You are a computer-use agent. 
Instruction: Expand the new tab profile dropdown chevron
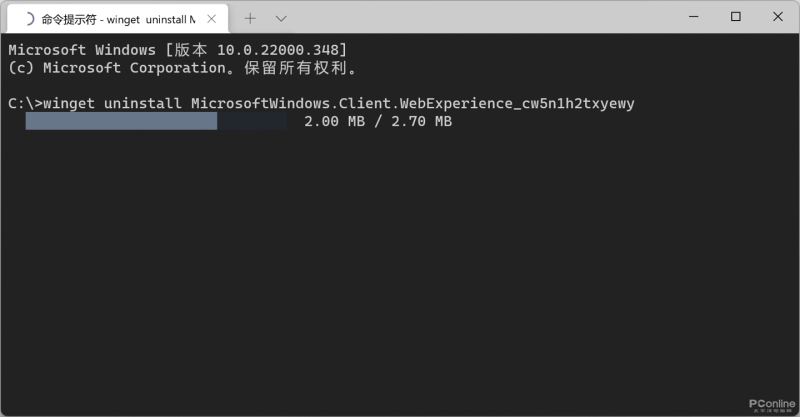tap(281, 19)
